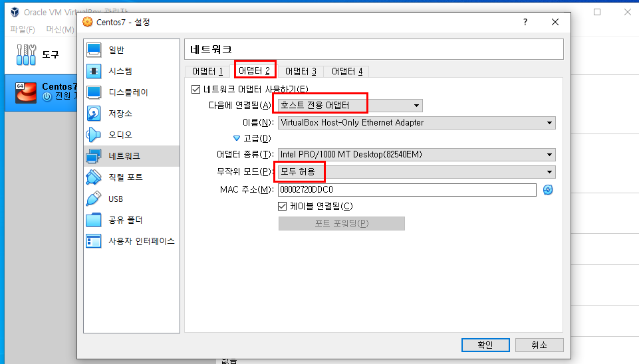Select the 사용자 인터페이스 icon

(94, 241)
